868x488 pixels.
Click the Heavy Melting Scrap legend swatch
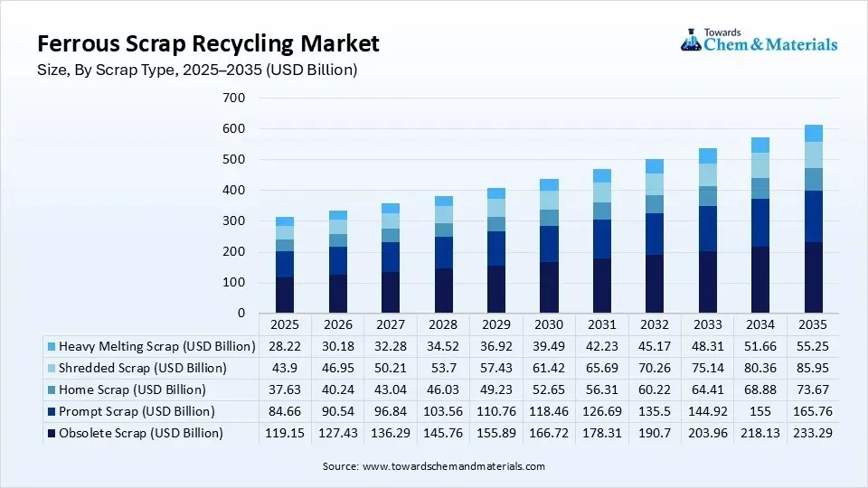(x=52, y=347)
